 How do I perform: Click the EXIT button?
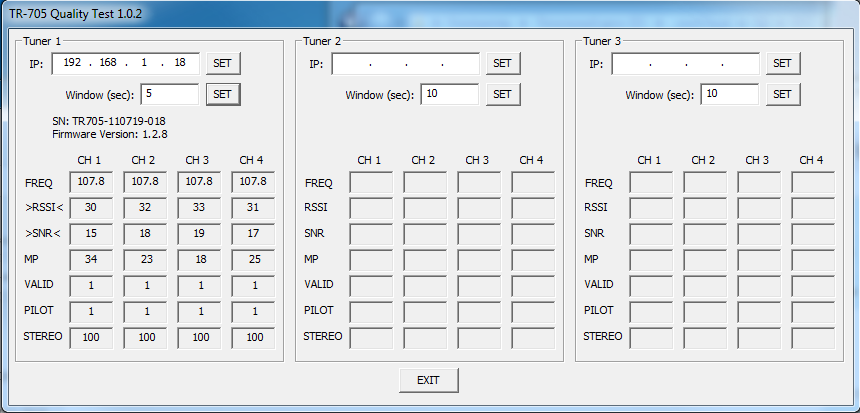point(429,380)
